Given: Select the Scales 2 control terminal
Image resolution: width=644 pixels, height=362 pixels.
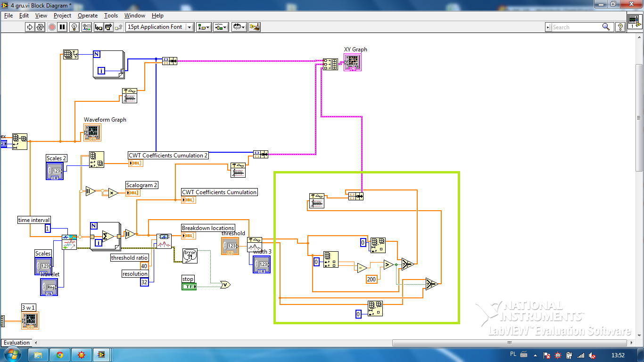Looking at the screenshot, I should pos(55,171).
